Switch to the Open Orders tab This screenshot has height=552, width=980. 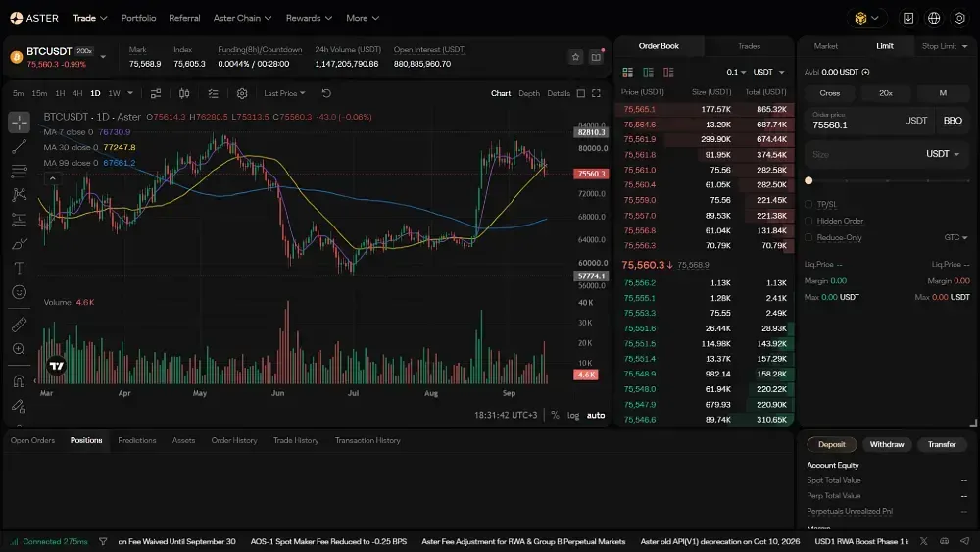[32, 441]
